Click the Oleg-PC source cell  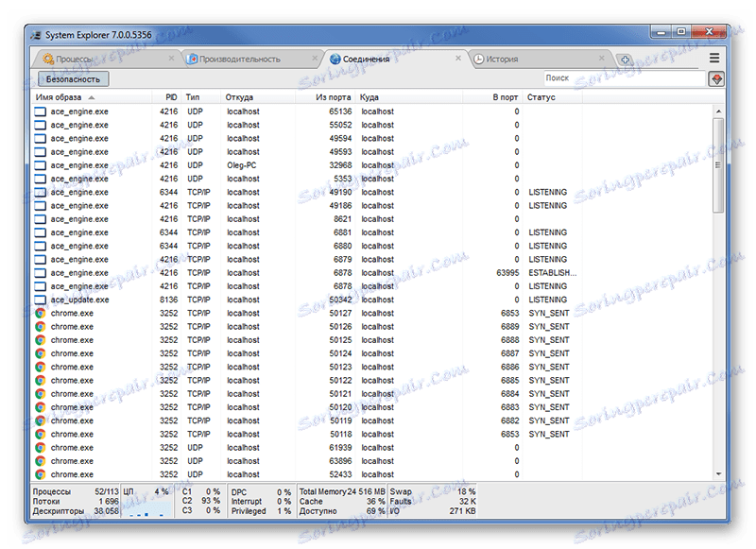click(x=242, y=165)
